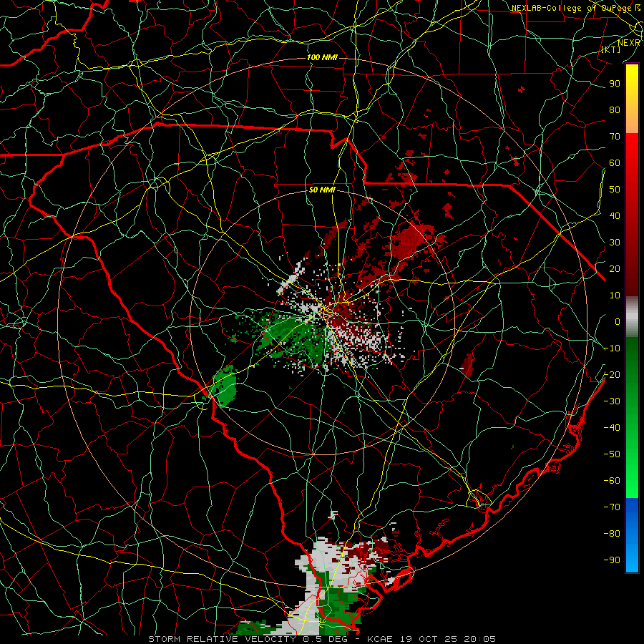Click the -40 value on the velocity scale
Screen dimensions: 644x644
point(612,428)
